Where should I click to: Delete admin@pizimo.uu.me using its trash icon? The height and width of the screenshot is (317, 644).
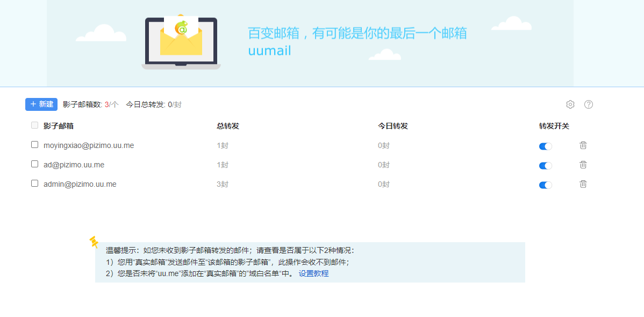click(x=583, y=184)
